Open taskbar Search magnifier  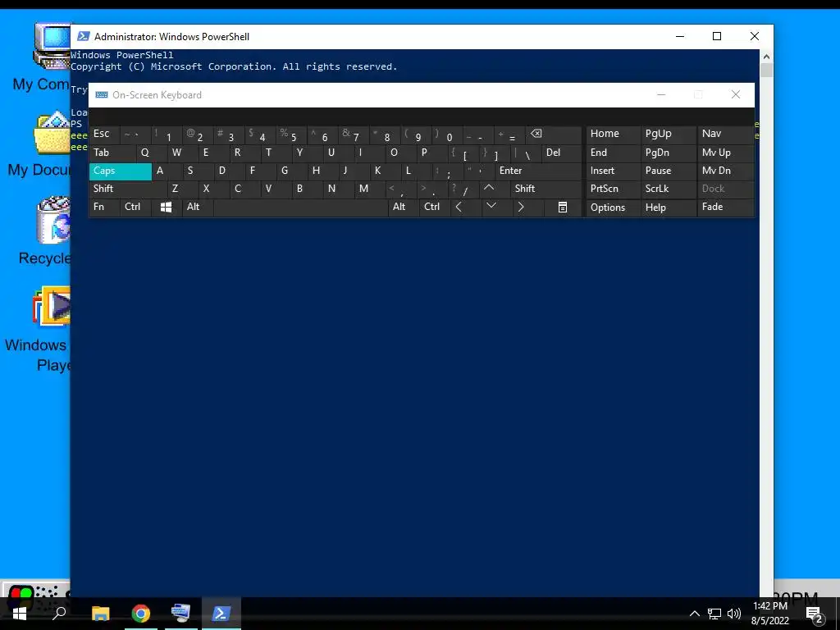click(x=59, y=614)
